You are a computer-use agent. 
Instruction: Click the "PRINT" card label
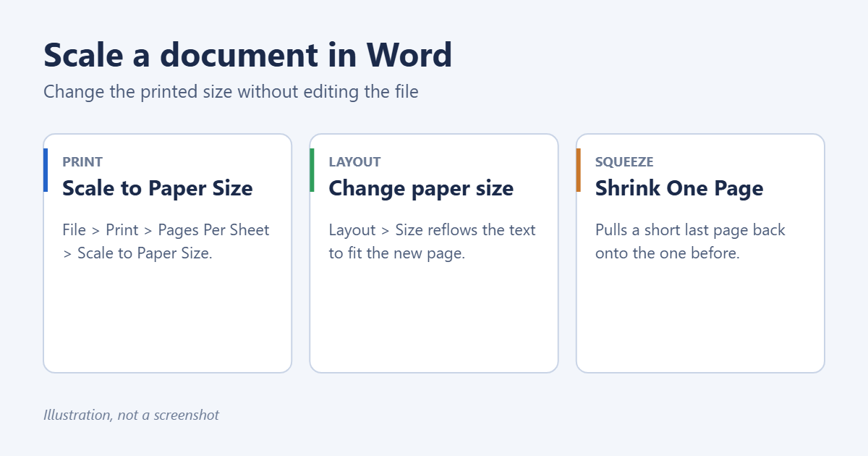pos(82,162)
